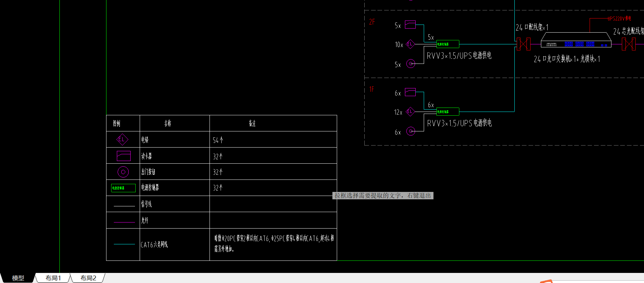Click the command prompt tooltip 拉框选择需要提取的文字
The width and height of the screenshot is (644, 283).
383,196
